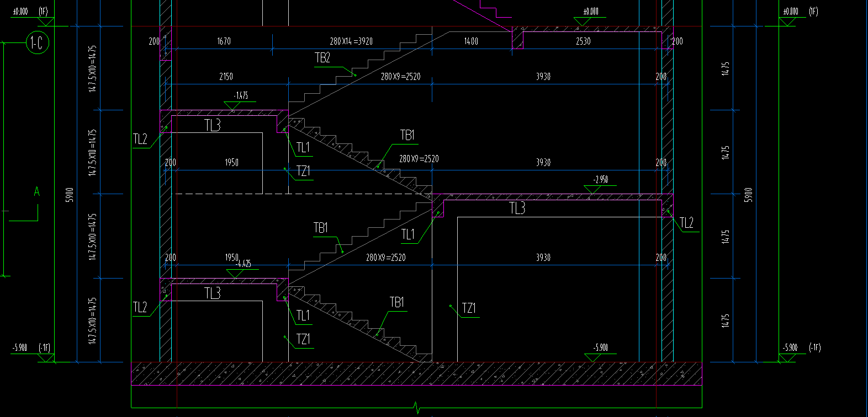Click the TL3 label under the -4.425 landing
The image size is (868, 417).
click(213, 293)
